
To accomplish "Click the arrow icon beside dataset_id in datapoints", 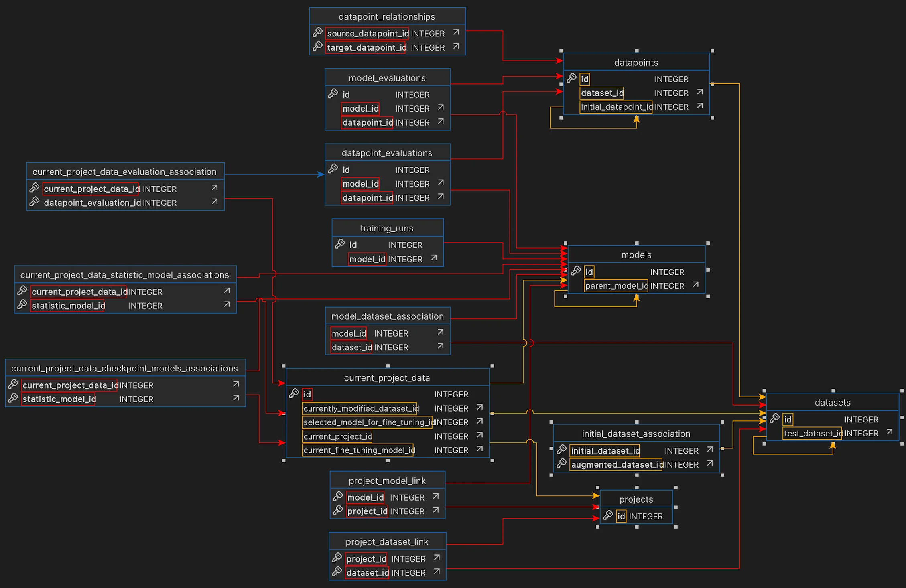I will click(699, 92).
